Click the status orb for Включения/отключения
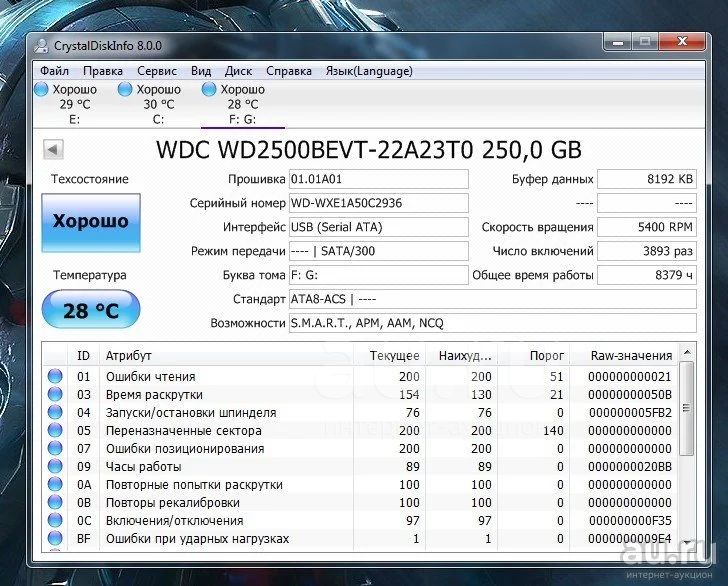Viewport: 728px width, 586px height. click(55, 521)
